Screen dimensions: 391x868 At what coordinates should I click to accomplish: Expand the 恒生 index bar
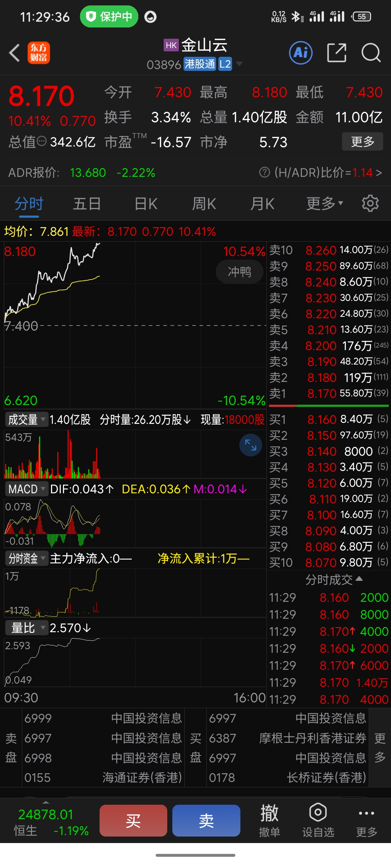46,802
